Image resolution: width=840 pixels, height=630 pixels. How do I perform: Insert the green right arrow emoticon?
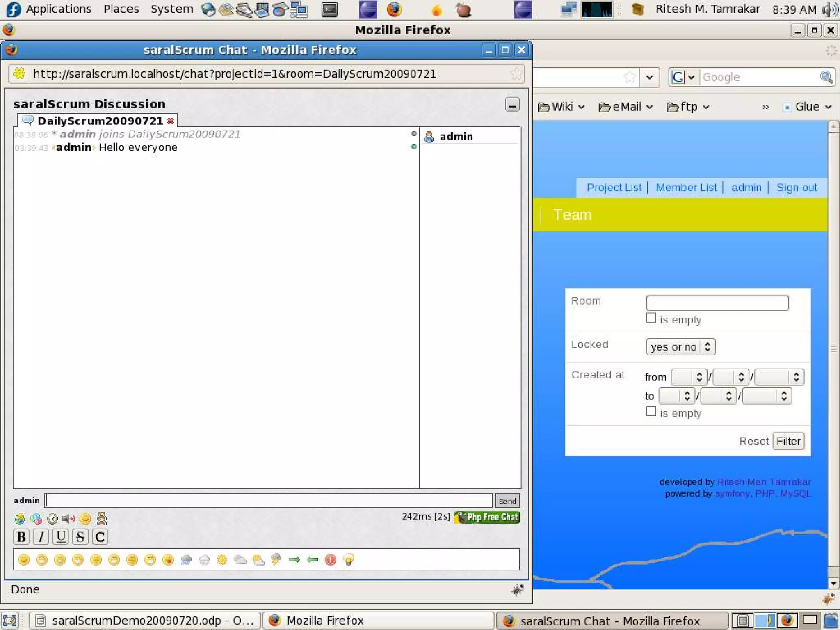294,559
